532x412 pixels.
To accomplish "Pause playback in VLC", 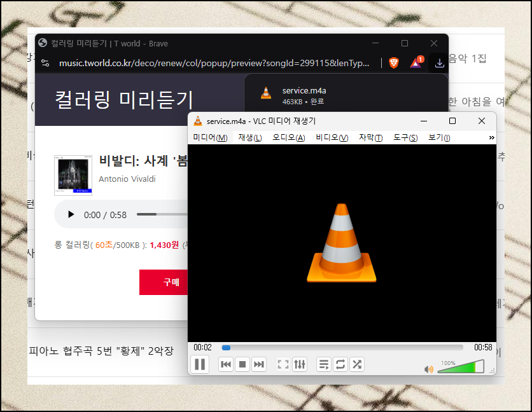I will 200,364.
